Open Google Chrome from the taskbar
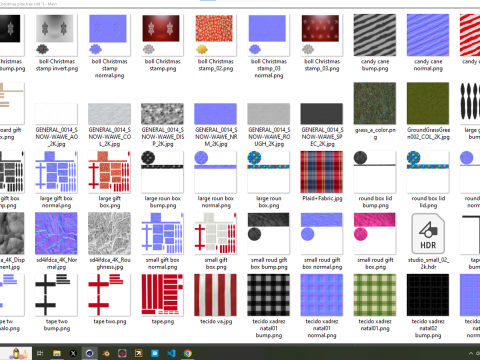 pyautogui.click(x=188, y=353)
